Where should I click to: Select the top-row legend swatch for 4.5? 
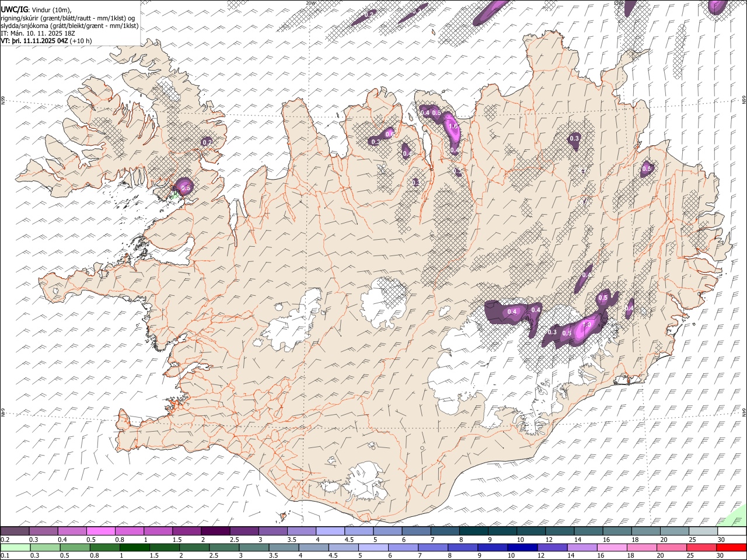click(x=358, y=531)
